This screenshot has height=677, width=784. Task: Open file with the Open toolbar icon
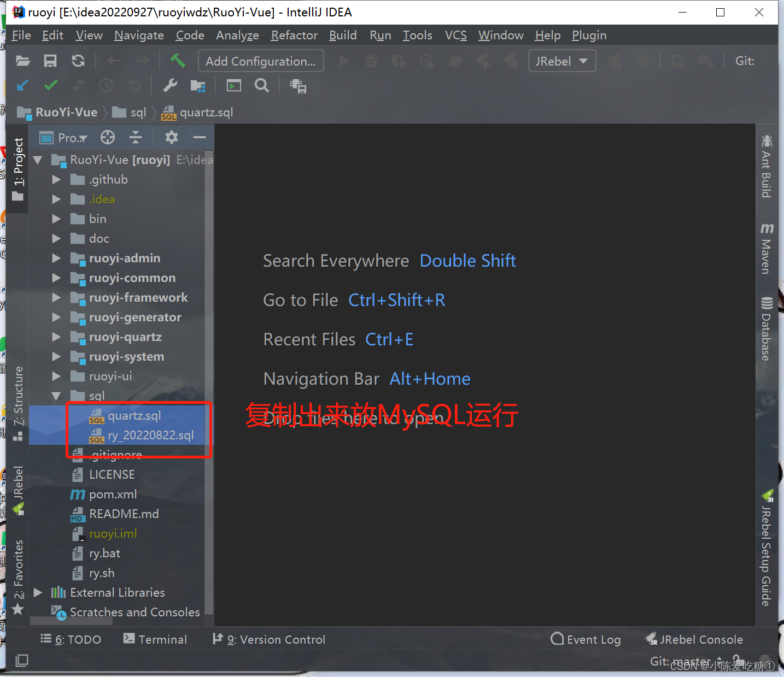tap(23, 61)
